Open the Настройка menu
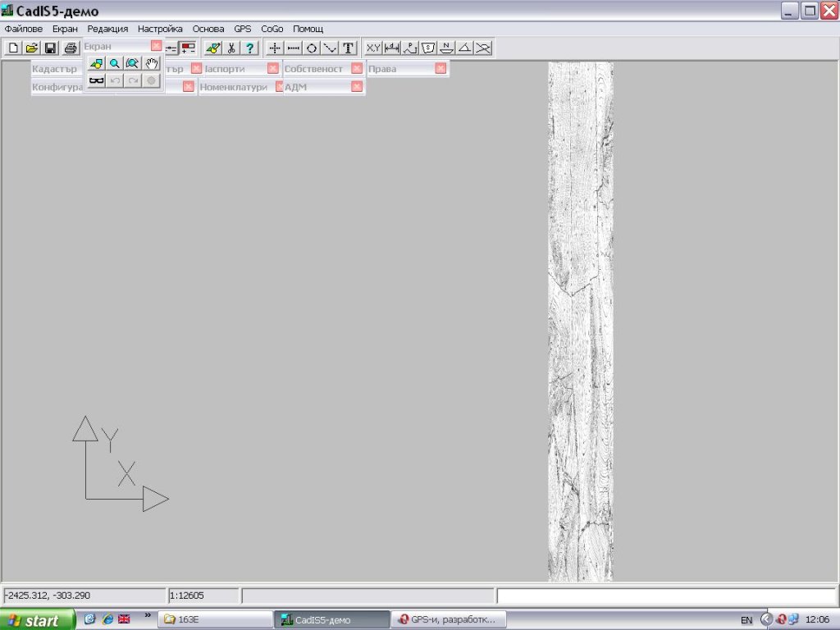 click(x=160, y=29)
